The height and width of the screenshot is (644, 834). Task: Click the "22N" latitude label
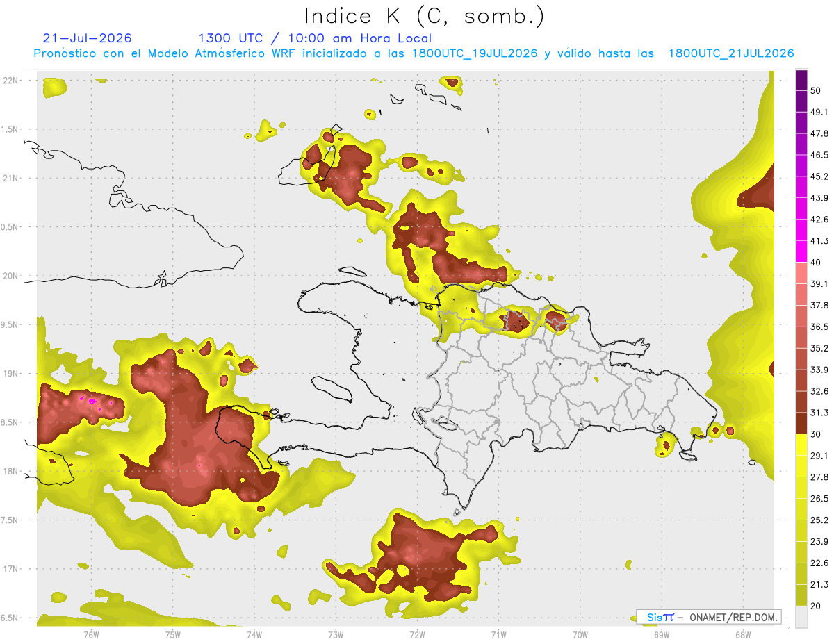[11, 81]
